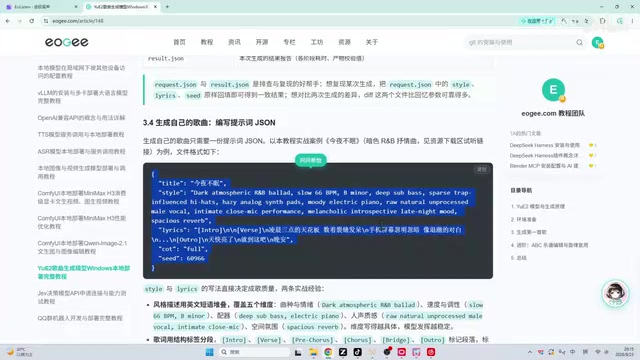The height and width of the screenshot is (360, 640).
Task: Open sidebar article QQ群机器人开发与部署完整教程
Action: [80, 318]
